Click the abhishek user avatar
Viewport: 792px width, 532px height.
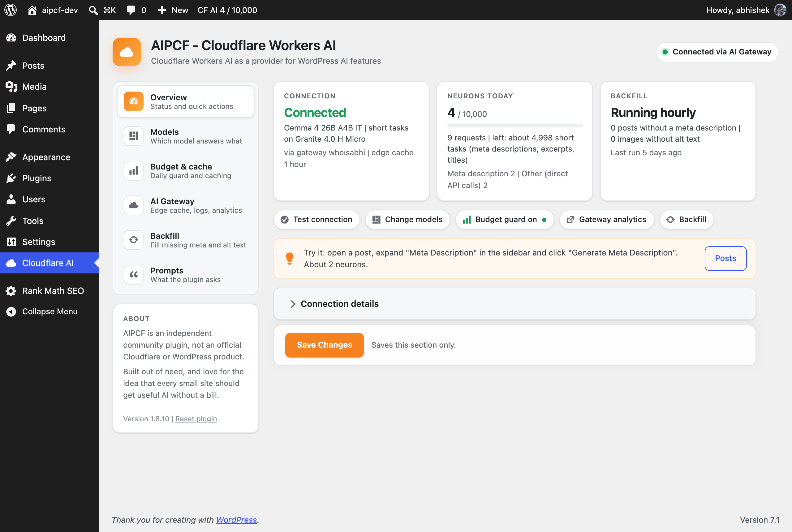click(780, 10)
